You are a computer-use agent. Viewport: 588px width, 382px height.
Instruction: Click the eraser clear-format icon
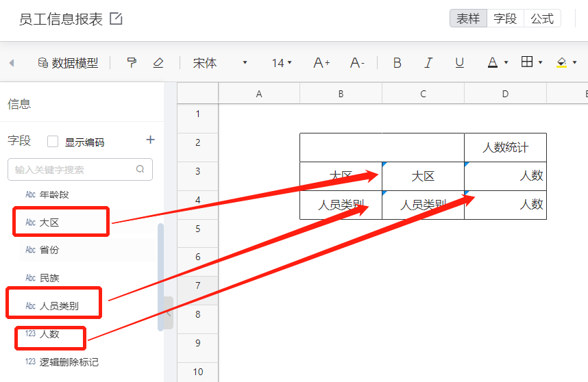pyautogui.click(x=158, y=62)
